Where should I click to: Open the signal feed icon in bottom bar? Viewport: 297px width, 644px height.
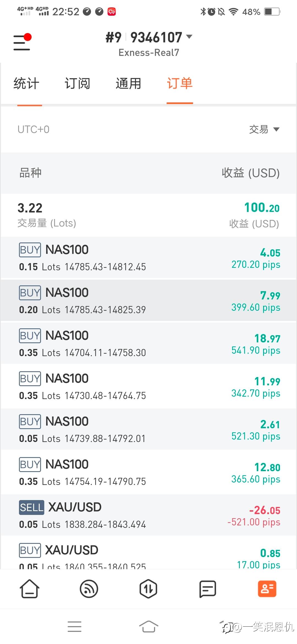[89, 589]
